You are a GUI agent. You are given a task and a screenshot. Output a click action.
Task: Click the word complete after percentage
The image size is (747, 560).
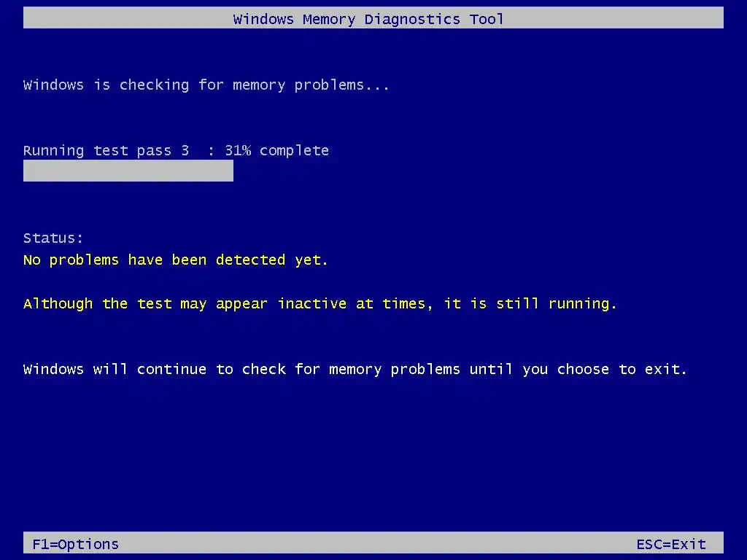295,151
